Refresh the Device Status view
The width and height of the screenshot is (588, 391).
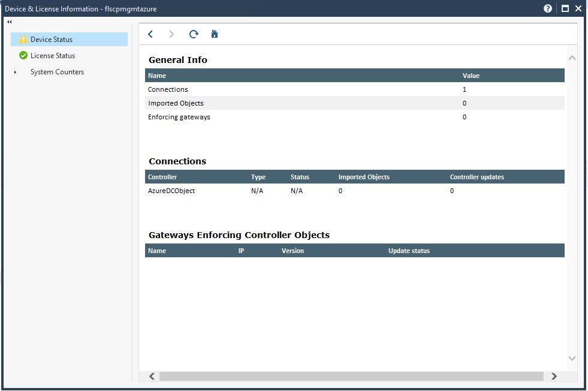click(x=194, y=34)
